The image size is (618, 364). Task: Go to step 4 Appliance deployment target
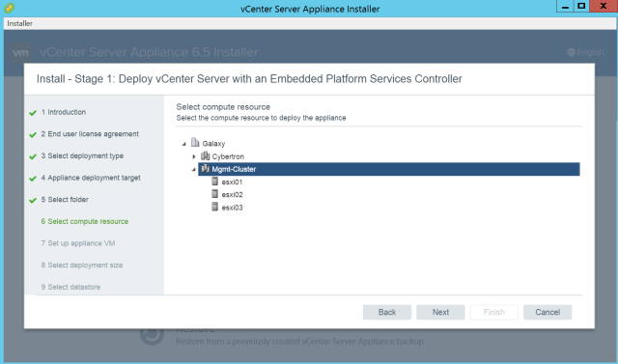tap(91, 178)
